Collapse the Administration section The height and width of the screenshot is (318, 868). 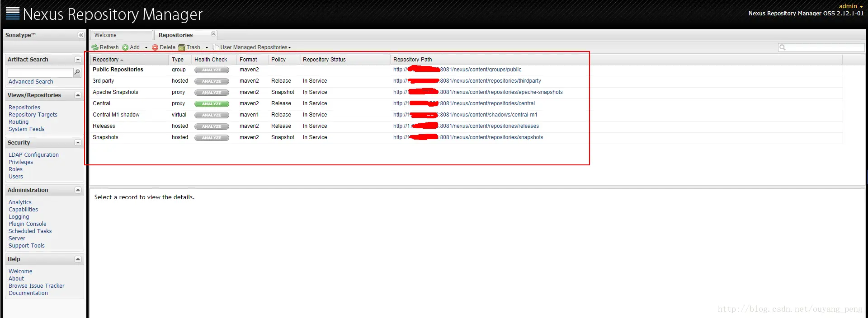pos(78,190)
